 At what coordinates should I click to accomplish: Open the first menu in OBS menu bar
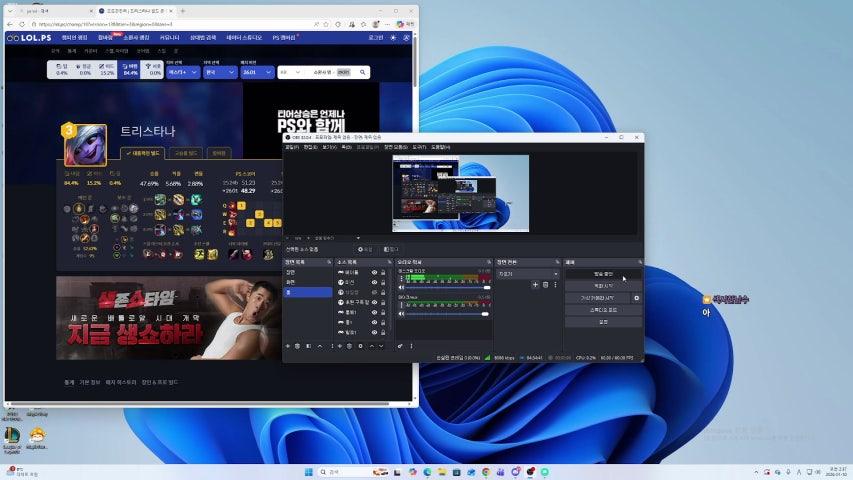click(x=292, y=147)
